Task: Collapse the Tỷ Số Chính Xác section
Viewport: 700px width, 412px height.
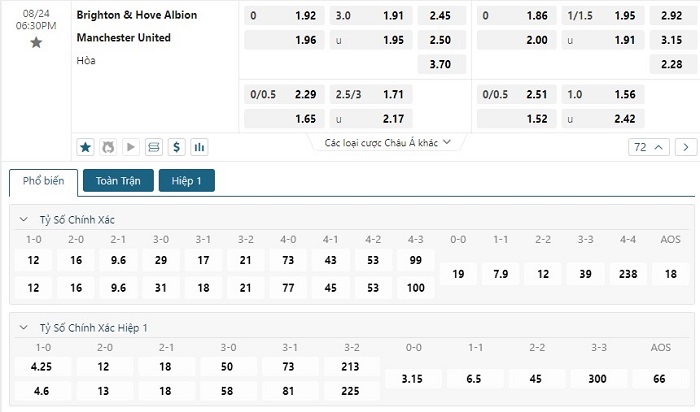Action: coord(25,219)
